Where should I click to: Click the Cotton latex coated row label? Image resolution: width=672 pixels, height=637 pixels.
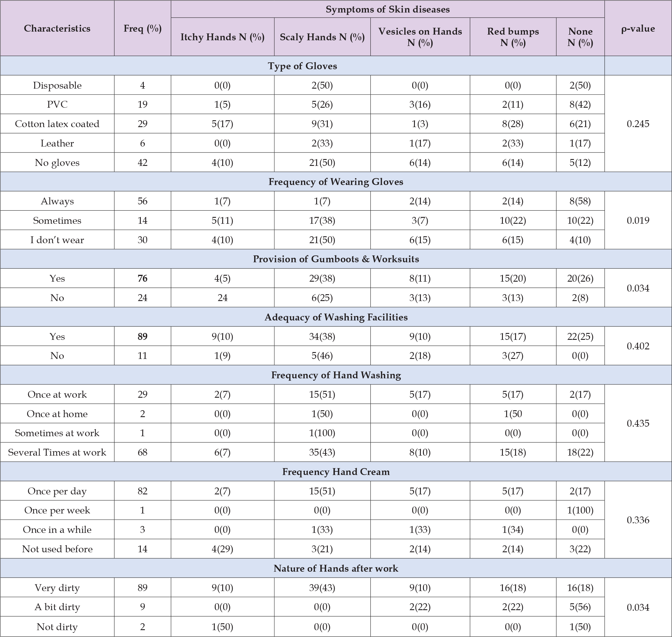[x=57, y=124]
